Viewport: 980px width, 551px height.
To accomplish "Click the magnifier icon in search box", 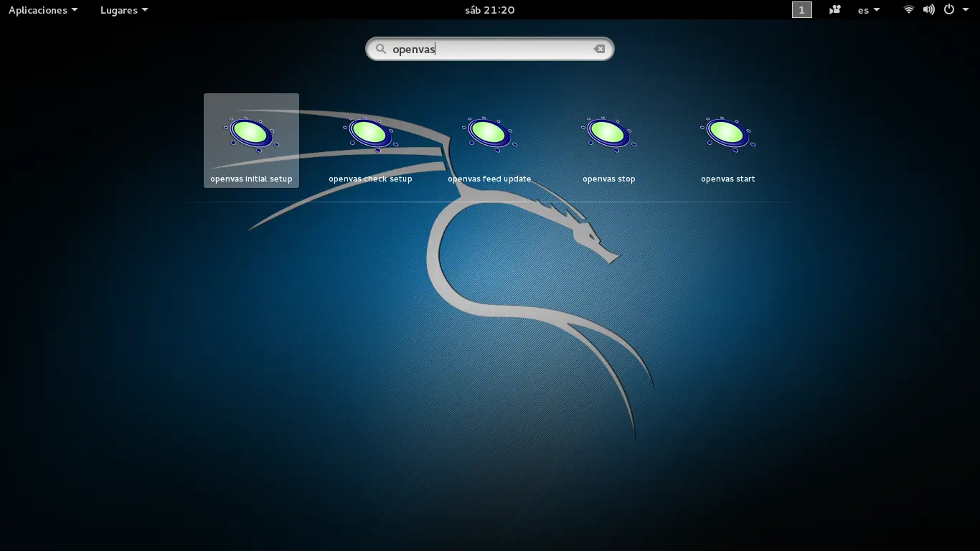I will [x=381, y=49].
